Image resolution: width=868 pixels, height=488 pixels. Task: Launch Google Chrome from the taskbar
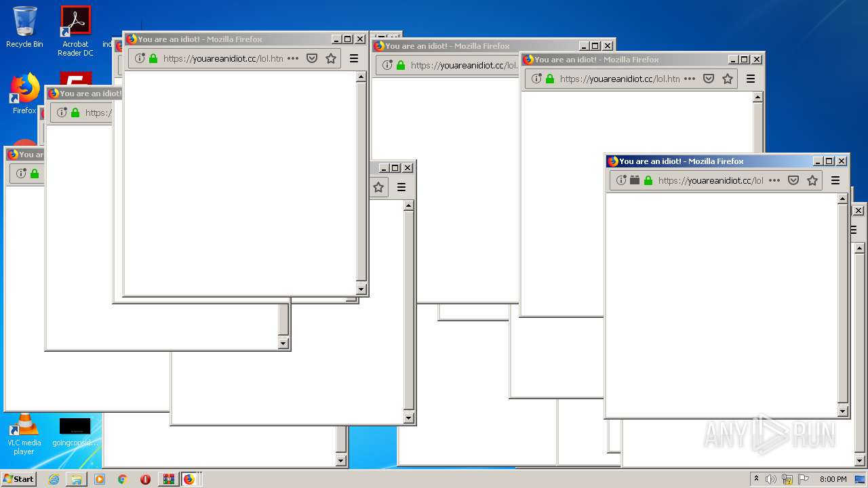click(x=123, y=479)
